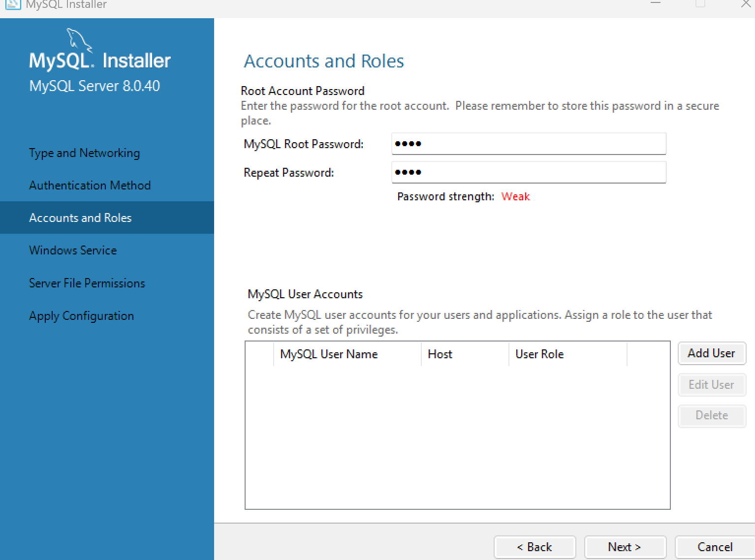755x560 pixels.
Task: Sort by the MySQL User Name column header
Action: coord(347,354)
